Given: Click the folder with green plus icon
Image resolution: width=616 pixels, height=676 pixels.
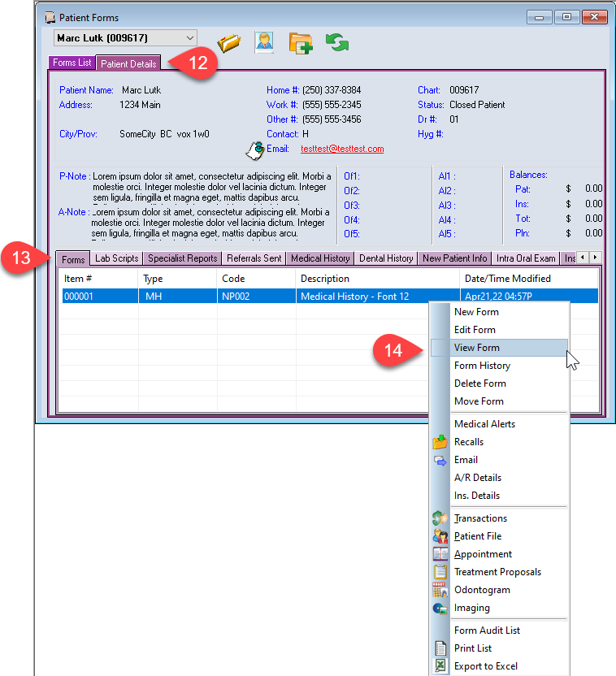Looking at the screenshot, I should pyautogui.click(x=301, y=43).
